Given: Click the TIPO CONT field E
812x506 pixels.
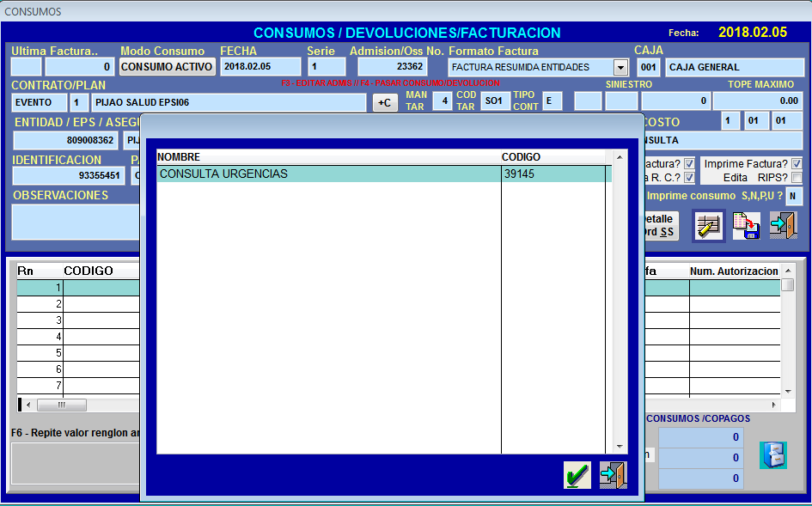Looking at the screenshot, I should [552, 101].
